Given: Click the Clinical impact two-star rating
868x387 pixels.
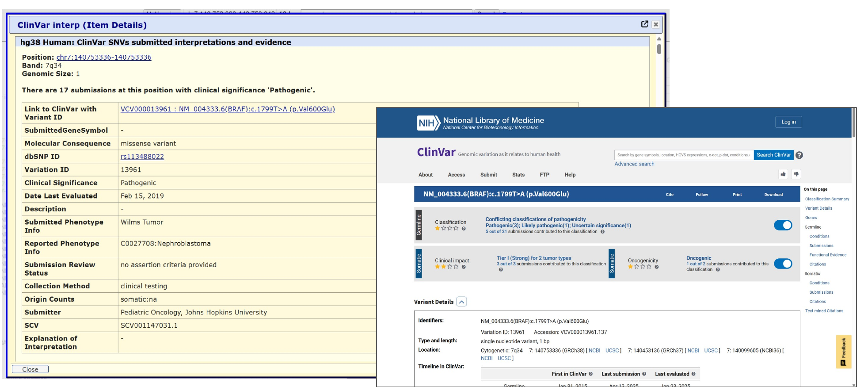Looking at the screenshot, I should click(447, 267).
